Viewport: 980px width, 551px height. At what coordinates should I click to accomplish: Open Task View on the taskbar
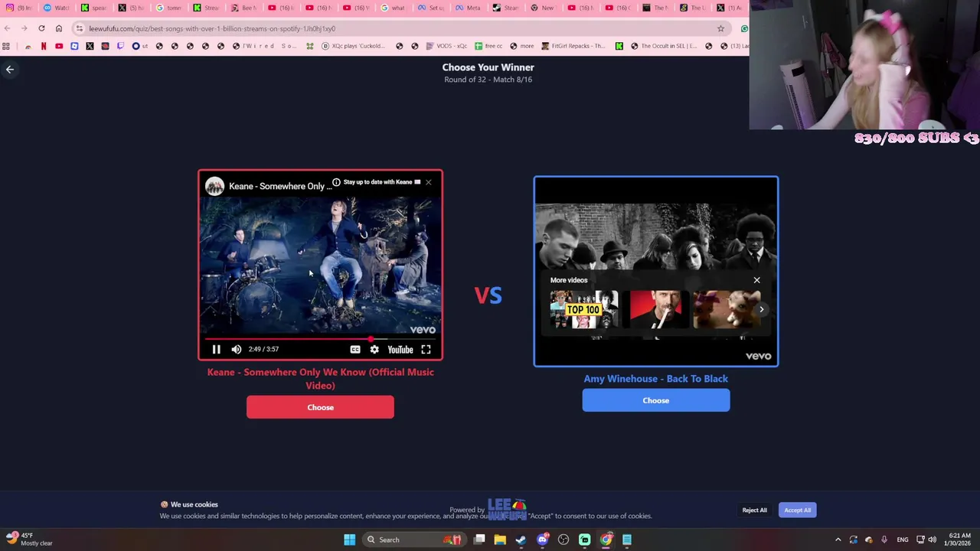click(x=479, y=540)
